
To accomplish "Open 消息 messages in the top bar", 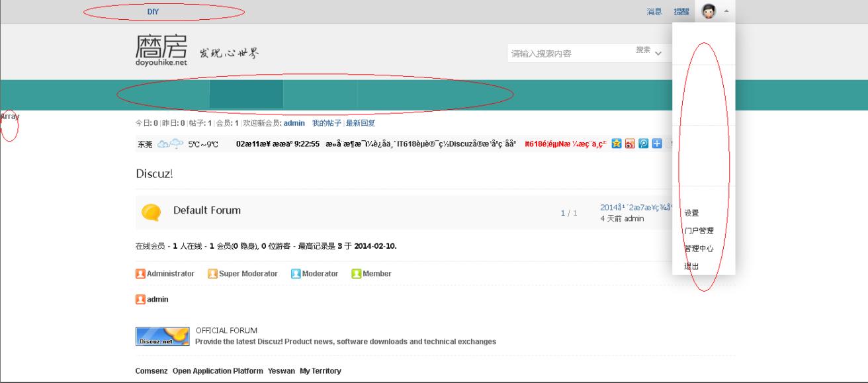I will pyautogui.click(x=655, y=12).
